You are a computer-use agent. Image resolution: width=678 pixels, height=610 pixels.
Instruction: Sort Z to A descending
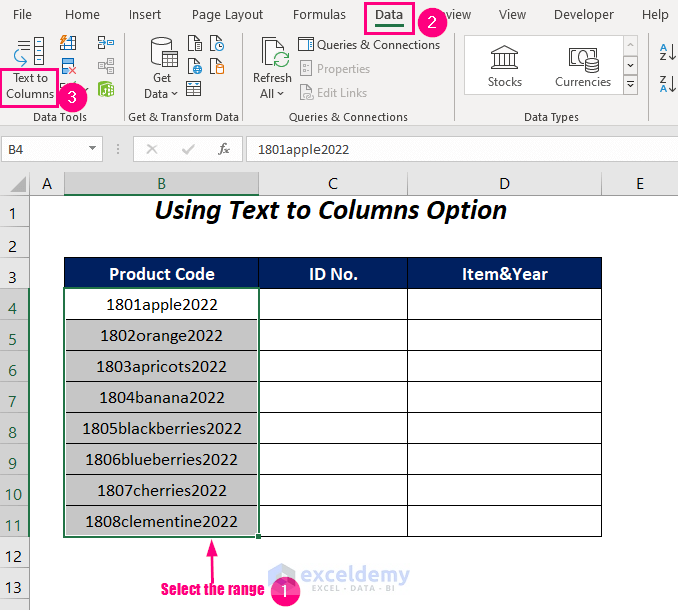coord(667,83)
